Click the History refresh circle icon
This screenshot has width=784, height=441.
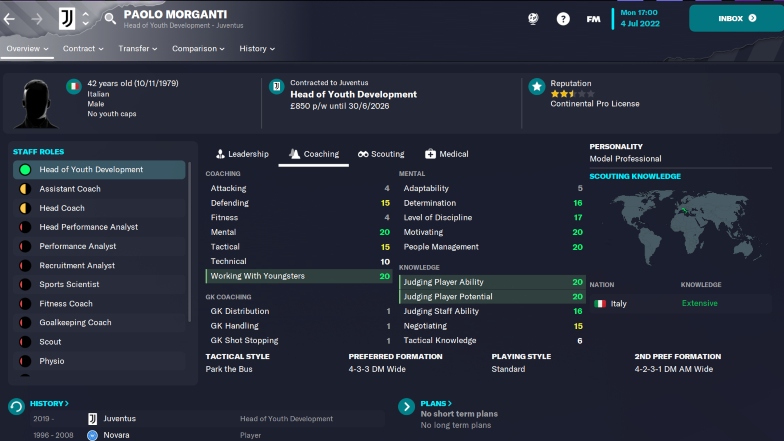coord(16,406)
